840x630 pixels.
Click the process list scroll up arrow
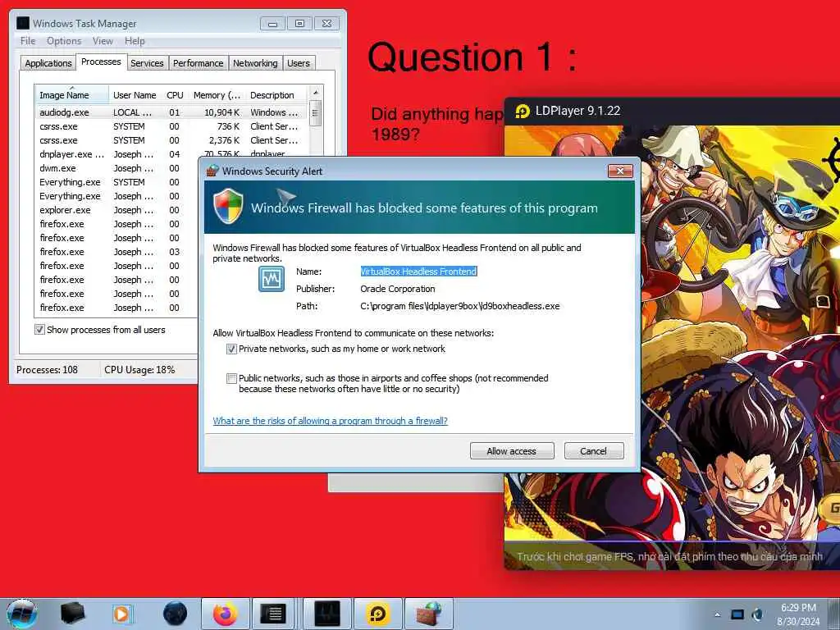(316, 92)
